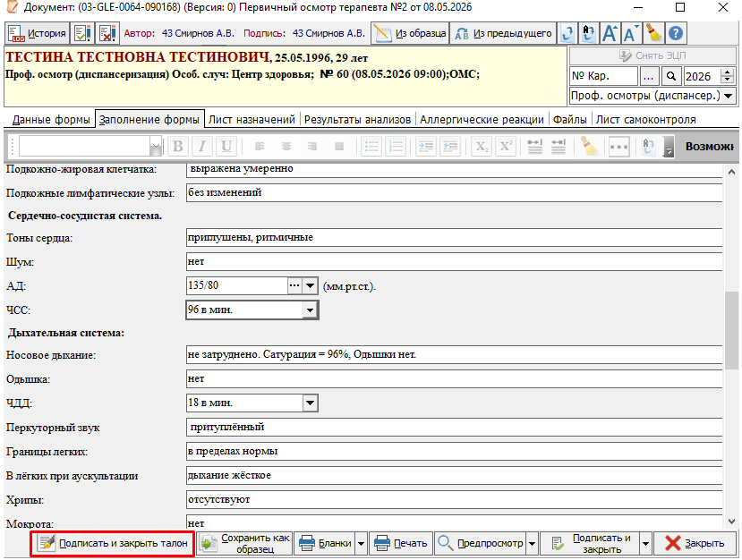Click the Перкуторный звук input field

click(455, 427)
